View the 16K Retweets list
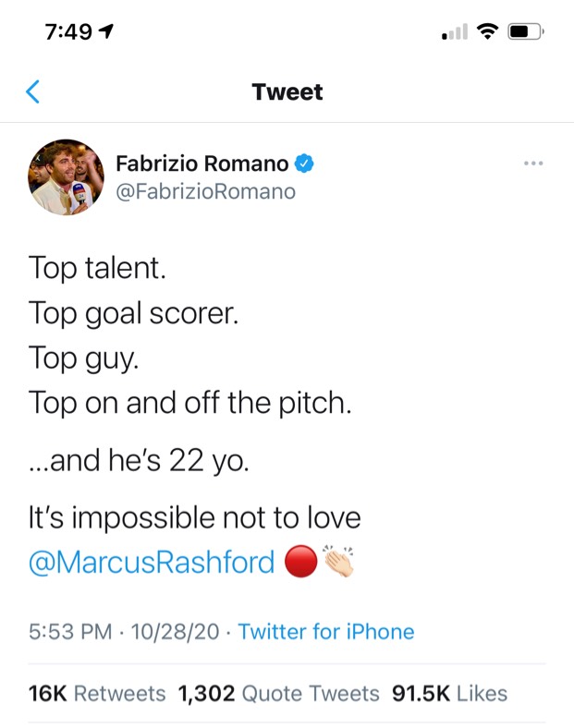574x728 pixels. coord(97,694)
